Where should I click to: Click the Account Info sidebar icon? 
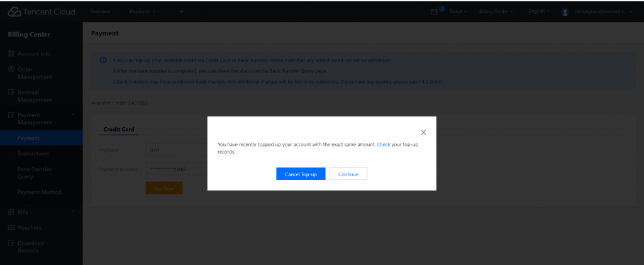tap(11, 54)
